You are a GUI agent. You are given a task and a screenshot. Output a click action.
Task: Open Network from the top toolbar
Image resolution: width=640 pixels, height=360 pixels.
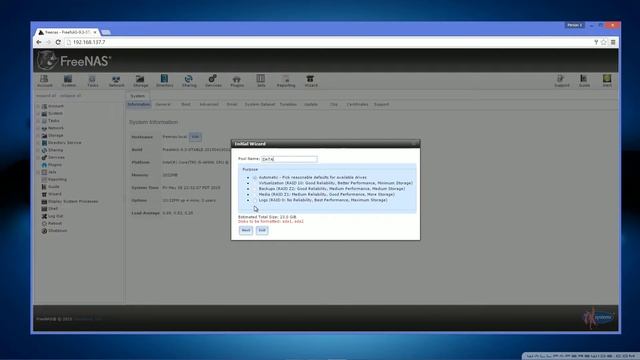tap(116, 80)
